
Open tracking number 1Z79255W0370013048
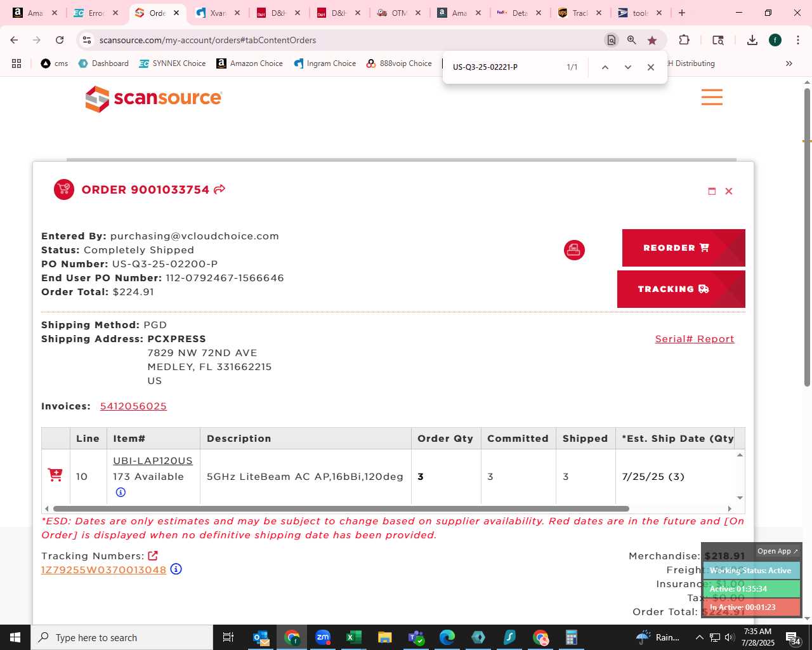tap(103, 570)
